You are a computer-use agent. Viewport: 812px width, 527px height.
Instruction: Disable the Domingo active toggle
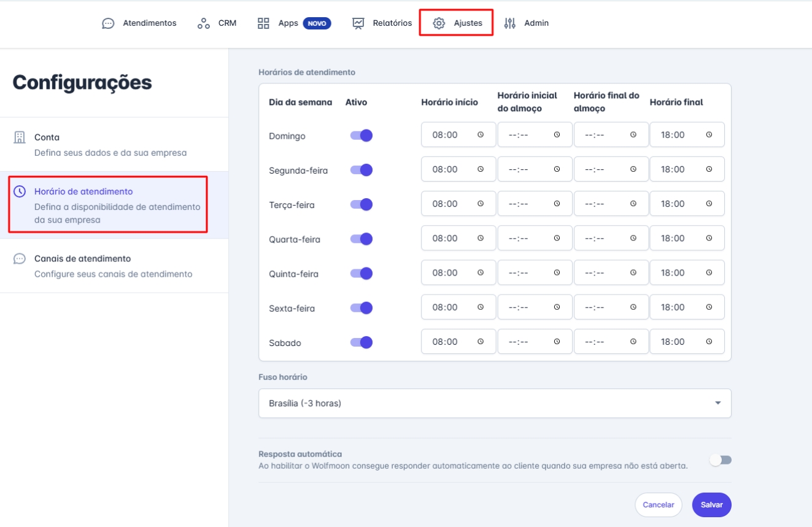tap(362, 136)
